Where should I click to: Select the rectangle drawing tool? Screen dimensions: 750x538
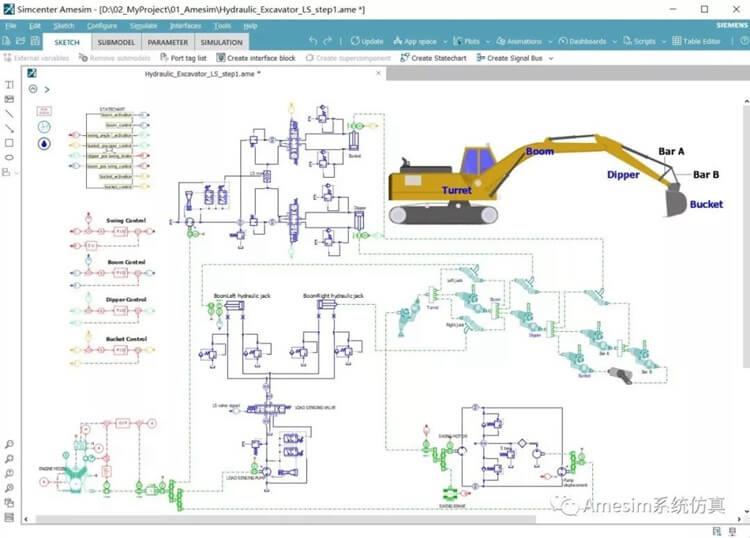[x=9, y=143]
